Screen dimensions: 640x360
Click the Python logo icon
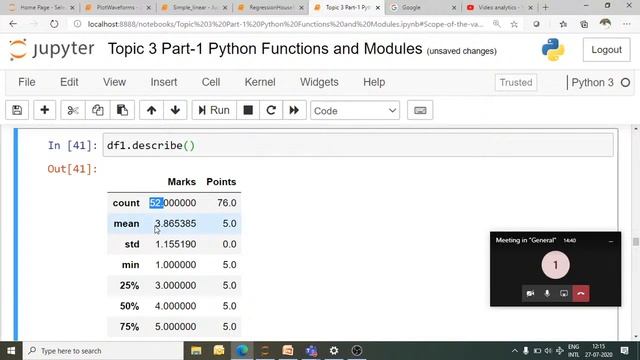click(553, 50)
